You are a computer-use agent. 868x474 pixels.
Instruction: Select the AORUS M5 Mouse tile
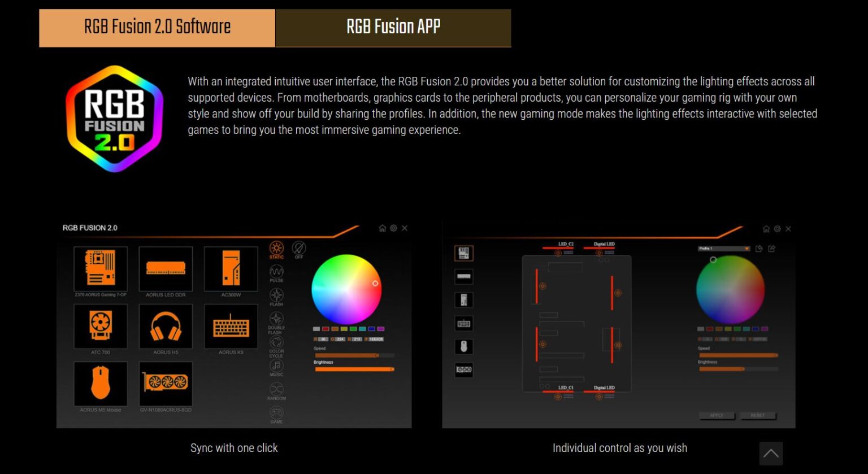[x=101, y=384]
